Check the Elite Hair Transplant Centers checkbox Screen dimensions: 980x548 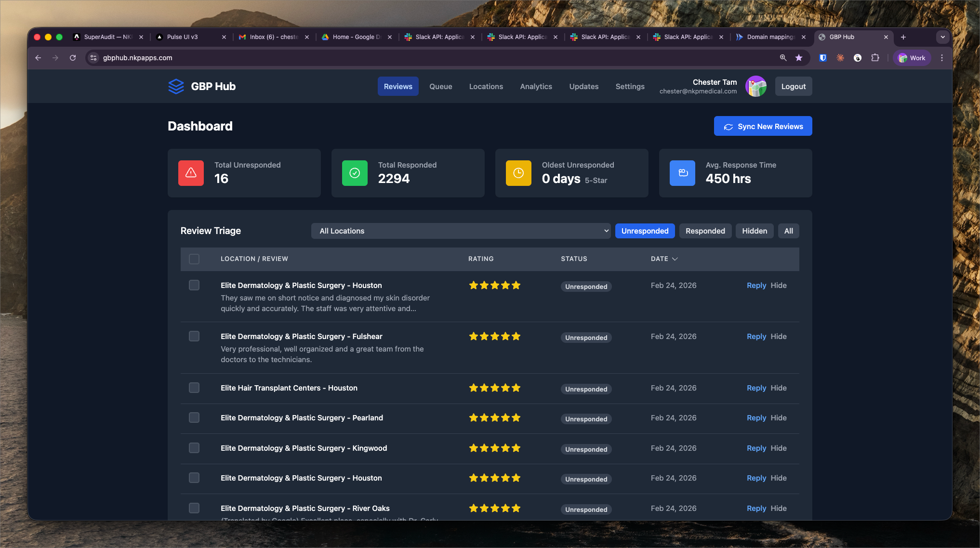point(194,388)
